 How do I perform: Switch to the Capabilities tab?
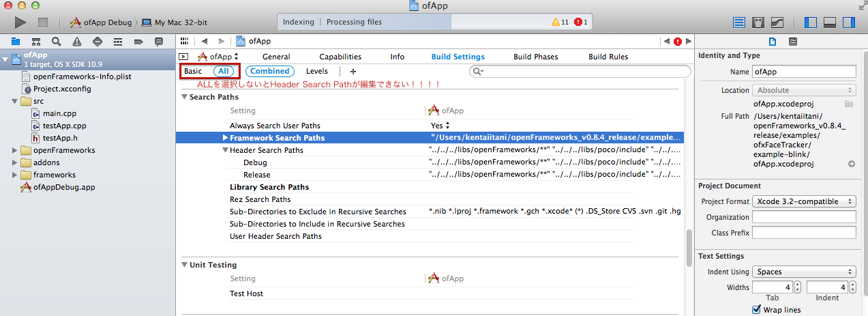pos(340,57)
